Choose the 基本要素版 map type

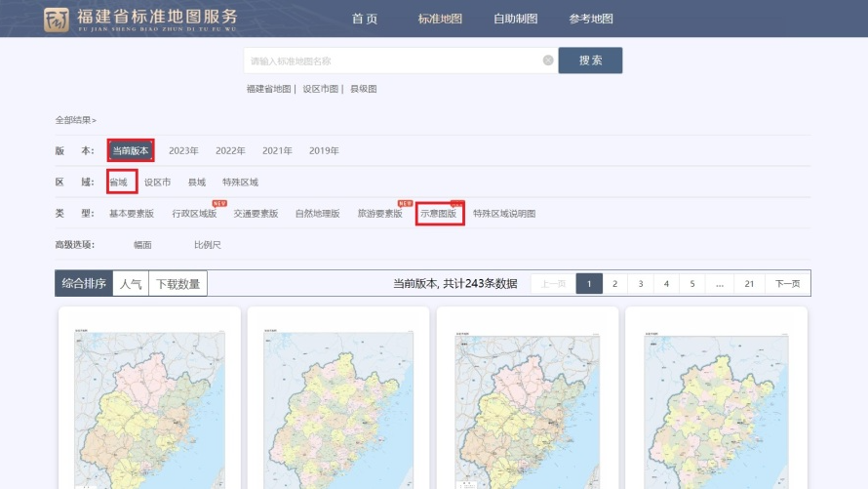(132, 213)
